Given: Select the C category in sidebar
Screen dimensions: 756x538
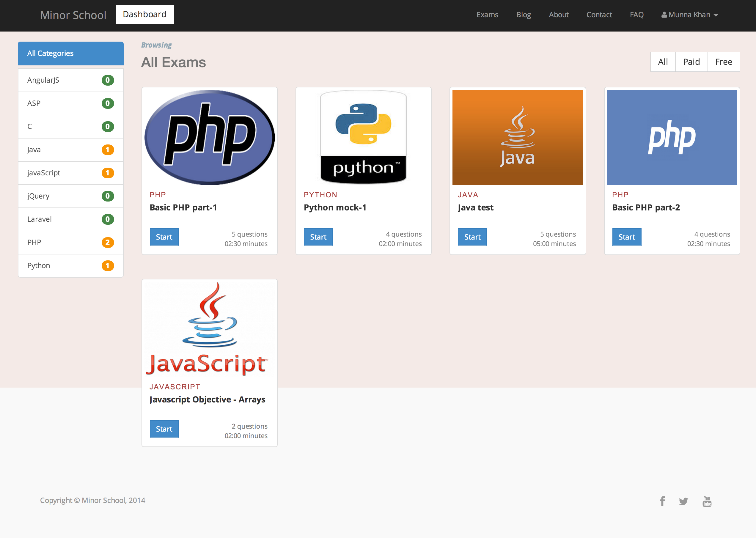Looking at the screenshot, I should [x=70, y=127].
